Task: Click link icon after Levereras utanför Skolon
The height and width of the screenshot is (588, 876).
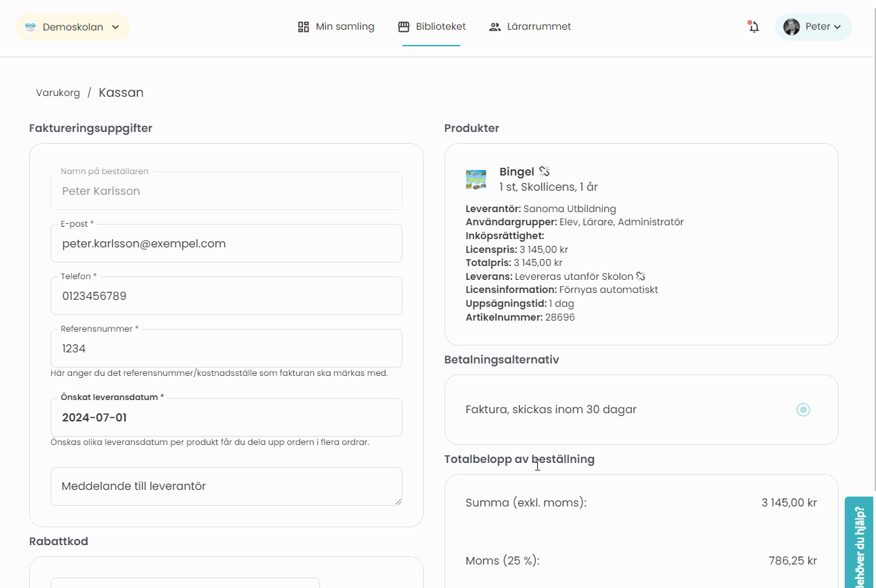Action: coord(641,276)
